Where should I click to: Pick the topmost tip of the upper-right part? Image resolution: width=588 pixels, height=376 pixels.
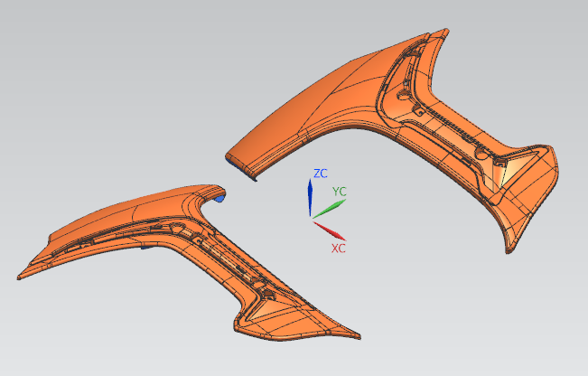click(x=442, y=32)
